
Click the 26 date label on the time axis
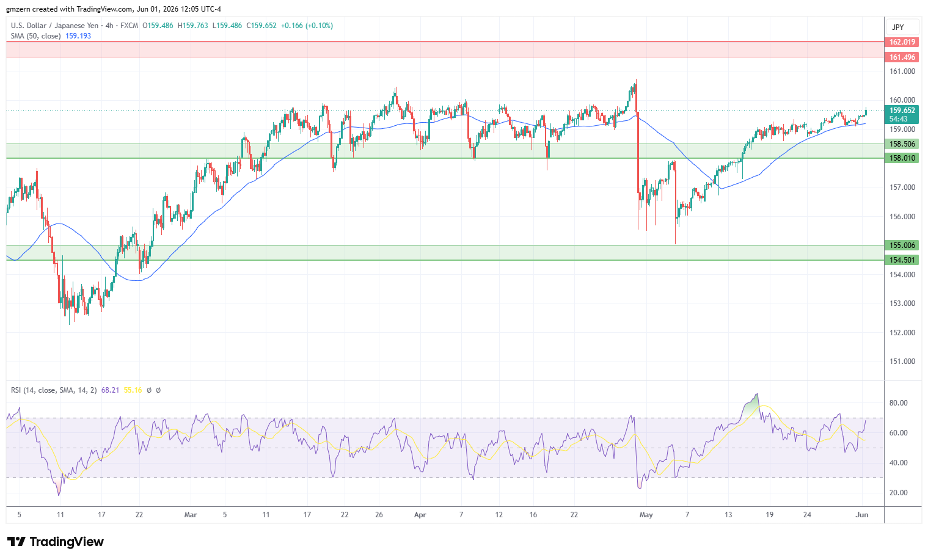(x=379, y=515)
